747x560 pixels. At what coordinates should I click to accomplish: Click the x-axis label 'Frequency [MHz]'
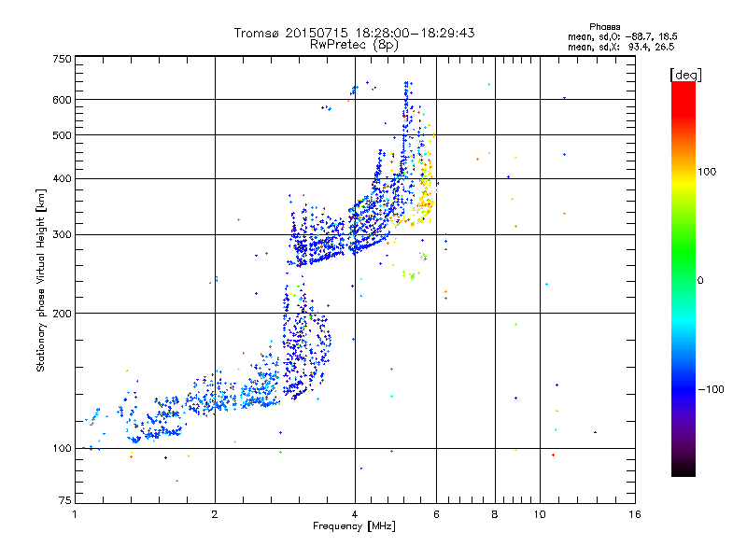[354, 526]
